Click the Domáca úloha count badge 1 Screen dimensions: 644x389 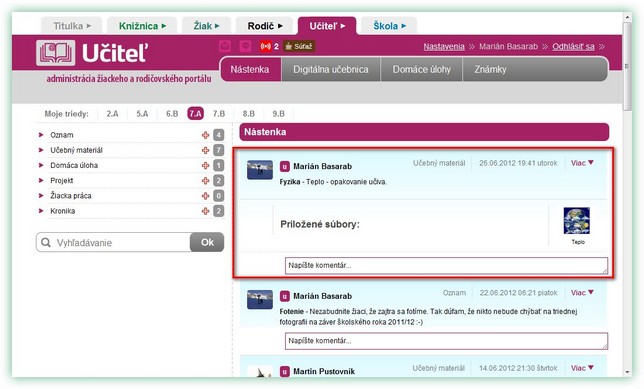pos(218,166)
